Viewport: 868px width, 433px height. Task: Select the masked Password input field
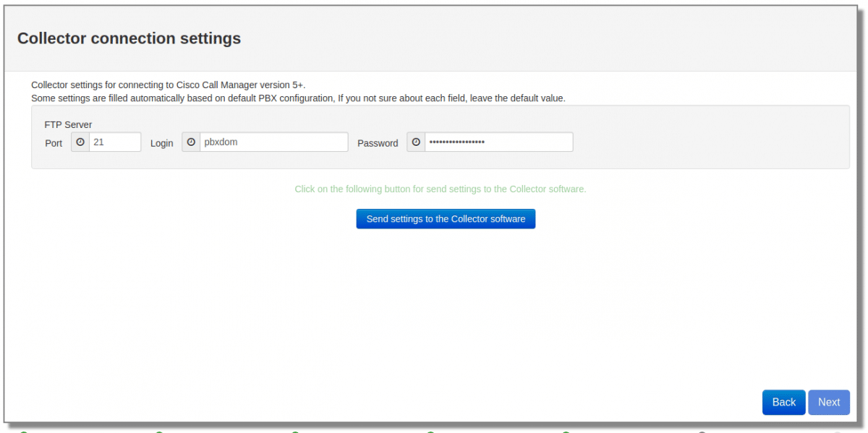click(498, 142)
